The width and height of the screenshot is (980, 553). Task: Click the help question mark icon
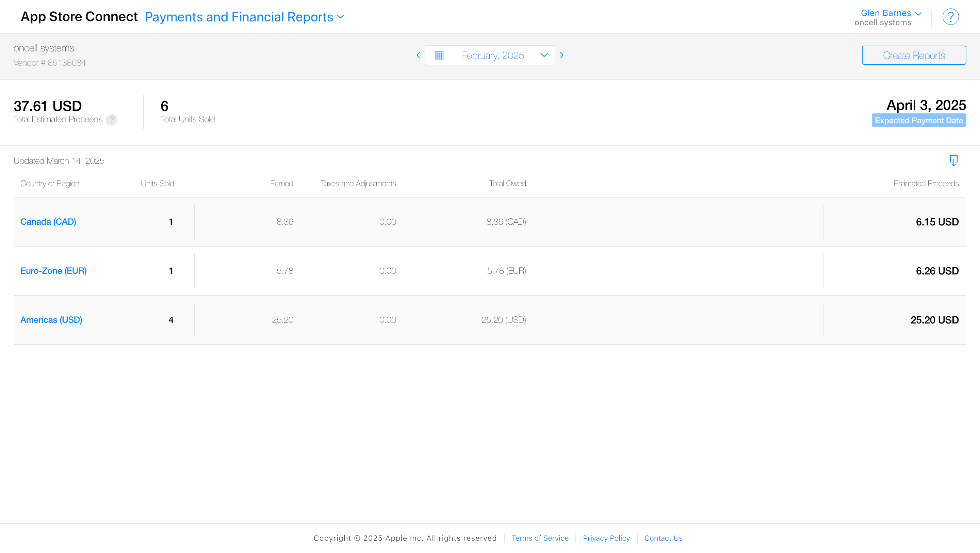click(950, 17)
